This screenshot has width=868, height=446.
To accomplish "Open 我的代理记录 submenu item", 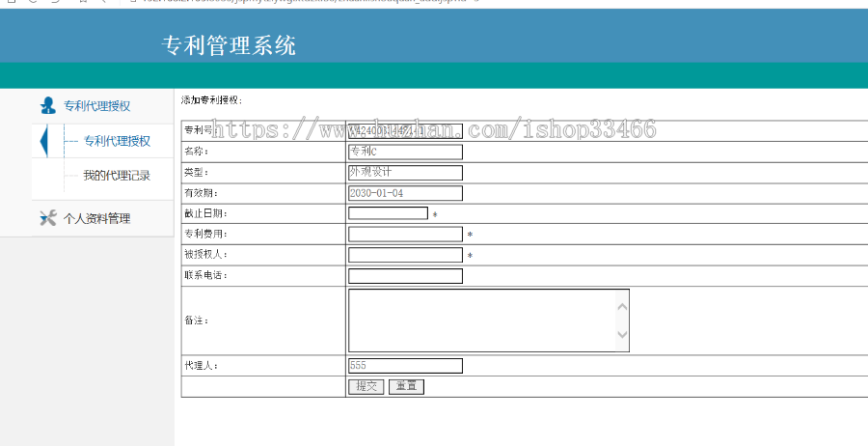I will coord(117,176).
